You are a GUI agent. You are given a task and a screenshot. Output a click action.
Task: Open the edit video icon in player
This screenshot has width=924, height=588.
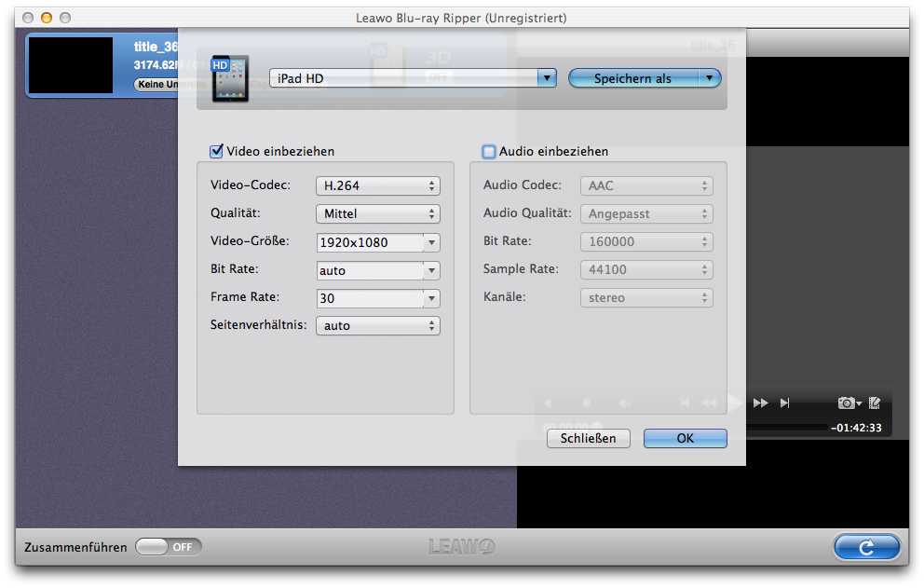(x=875, y=403)
